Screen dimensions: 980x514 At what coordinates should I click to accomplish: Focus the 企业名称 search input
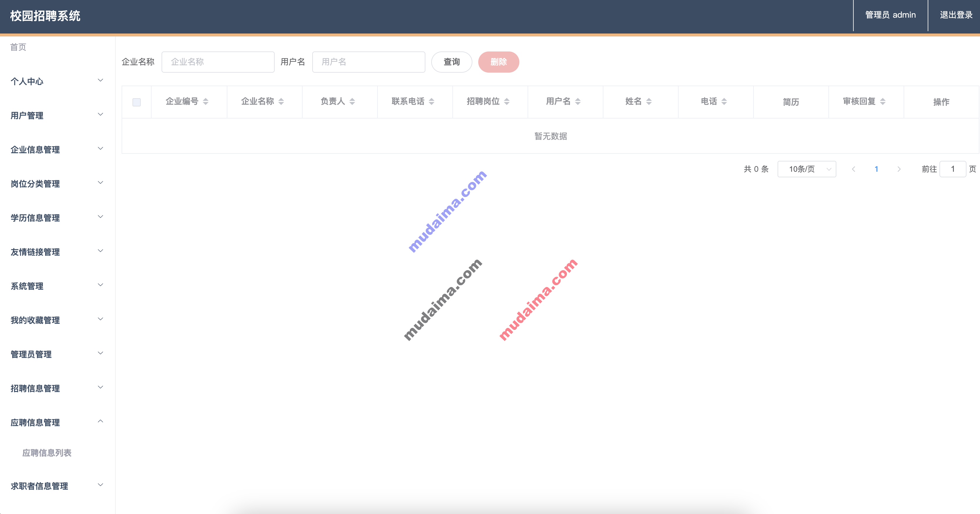pyautogui.click(x=218, y=62)
